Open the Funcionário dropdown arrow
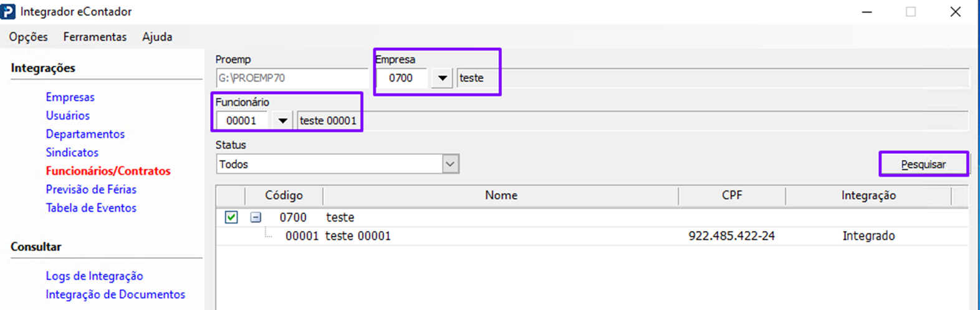 pos(282,121)
